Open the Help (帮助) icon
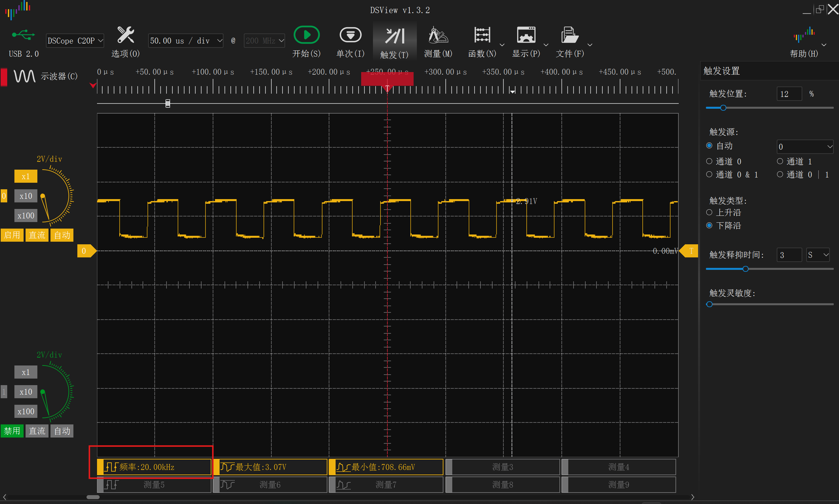839x504 pixels. pyautogui.click(x=804, y=35)
